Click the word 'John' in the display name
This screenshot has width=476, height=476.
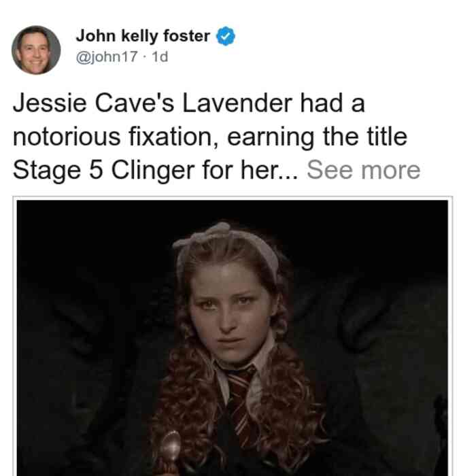click(96, 36)
